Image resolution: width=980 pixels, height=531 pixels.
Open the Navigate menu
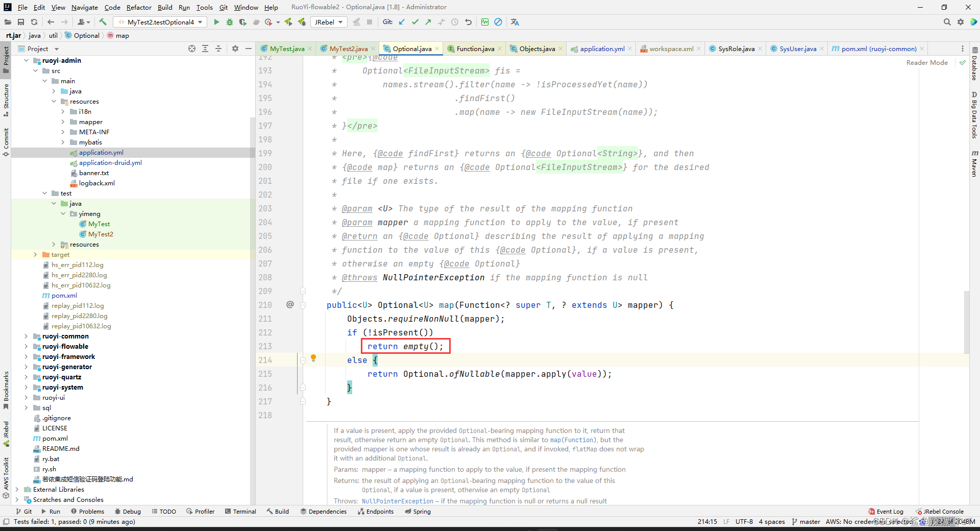(x=84, y=7)
